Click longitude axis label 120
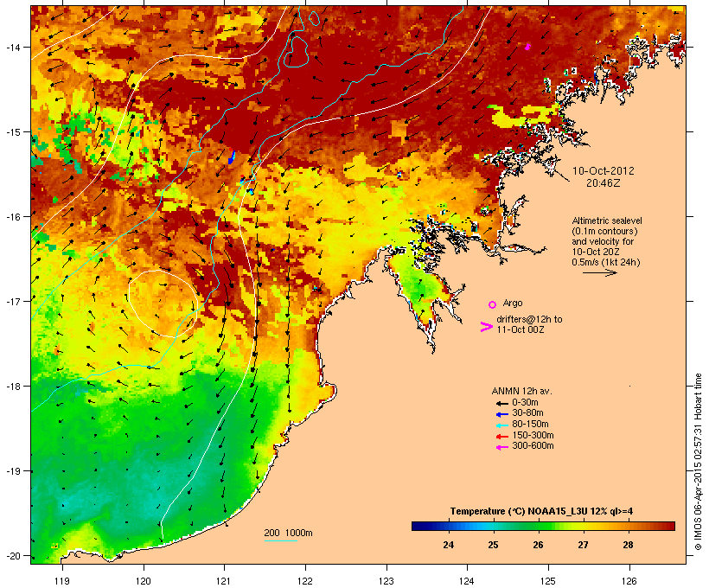This screenshot has height=588, width=709. (144, 581)
